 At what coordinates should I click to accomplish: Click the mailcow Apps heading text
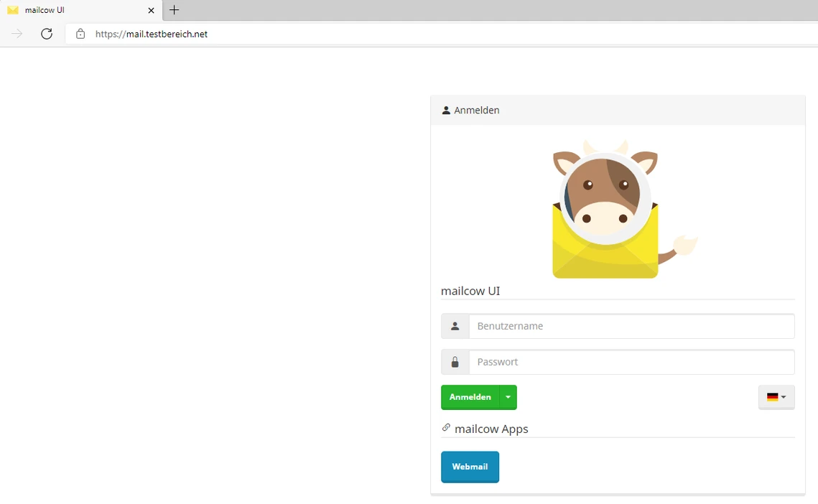pos(491,429)
